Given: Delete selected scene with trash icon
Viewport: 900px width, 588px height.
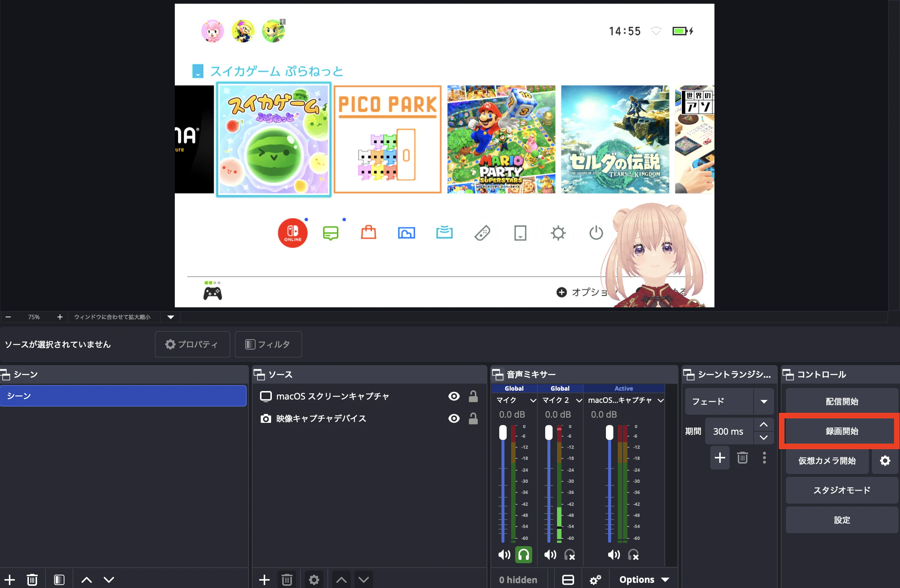Looking at the screenshot, I should coord(32,580).
